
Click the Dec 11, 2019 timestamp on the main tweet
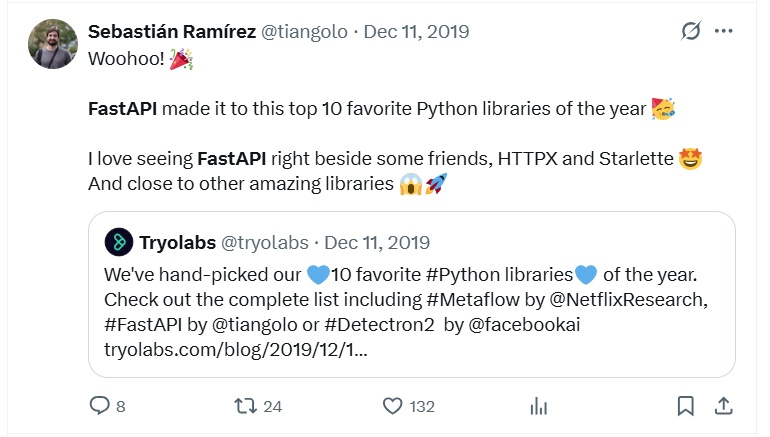click(416, 32)
